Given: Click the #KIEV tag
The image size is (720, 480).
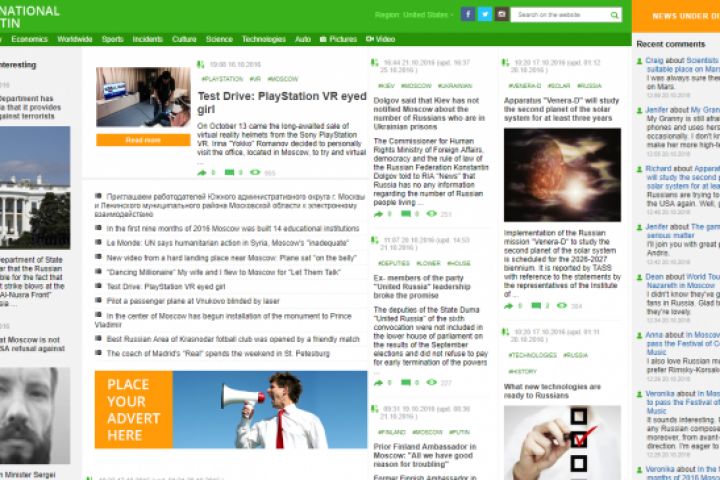Looking at the screenshot, I should [x=386, y=86].
